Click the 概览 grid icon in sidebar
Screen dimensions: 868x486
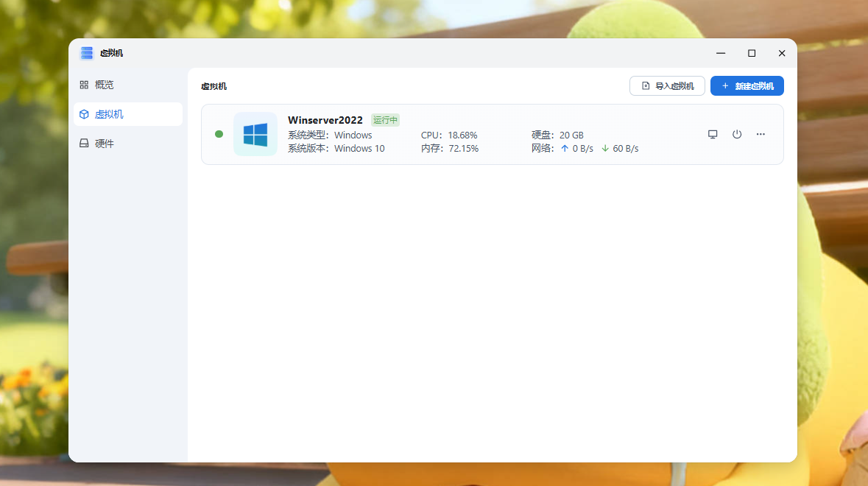tap(84, 85)
